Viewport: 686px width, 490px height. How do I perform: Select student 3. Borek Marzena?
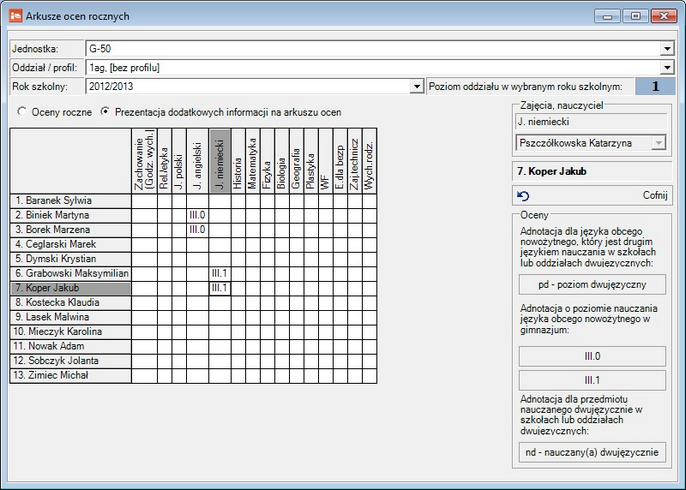tap(70, 230)
